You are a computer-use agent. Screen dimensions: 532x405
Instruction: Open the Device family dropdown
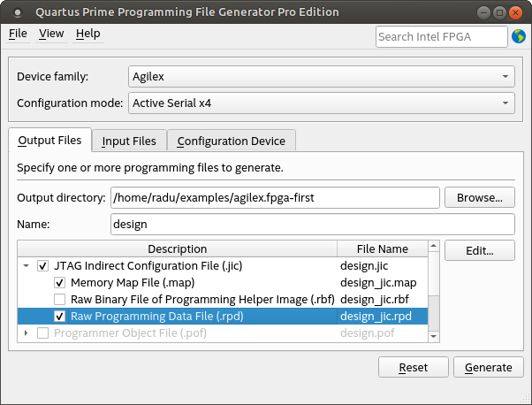point(320,76)
